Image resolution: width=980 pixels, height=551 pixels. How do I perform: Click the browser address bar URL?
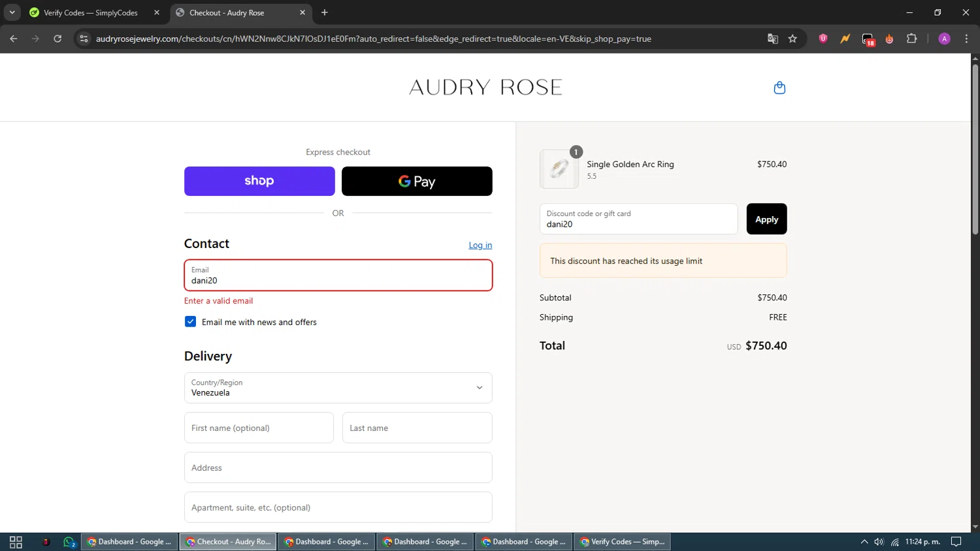pos(373,39)
